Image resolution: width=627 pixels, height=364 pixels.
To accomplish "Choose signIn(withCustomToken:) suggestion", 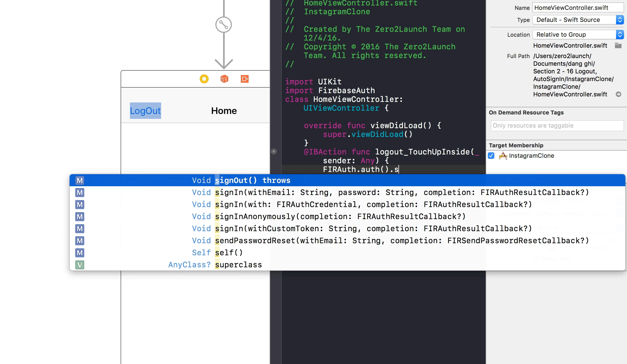I will tap(347, 228).
